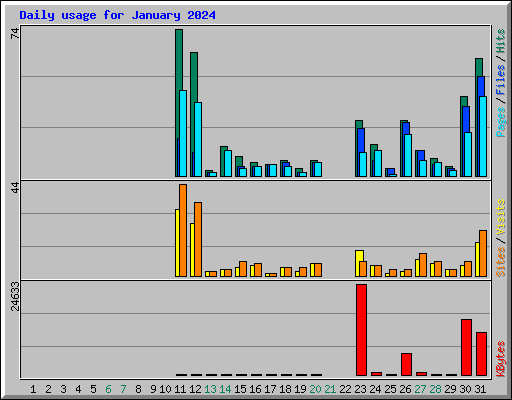Click the blue 'Files' legend label

point(501,80)
